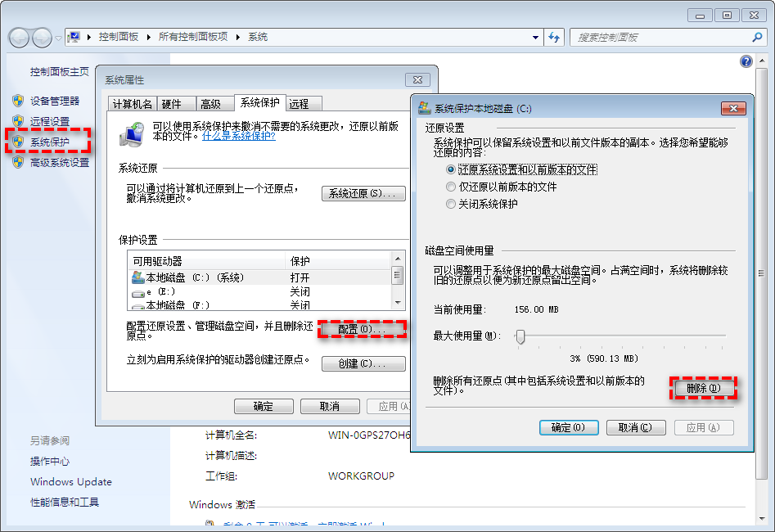Click the 系统还原(S)... button
Viewport: 775px width, 532px height.
point(363,193)
